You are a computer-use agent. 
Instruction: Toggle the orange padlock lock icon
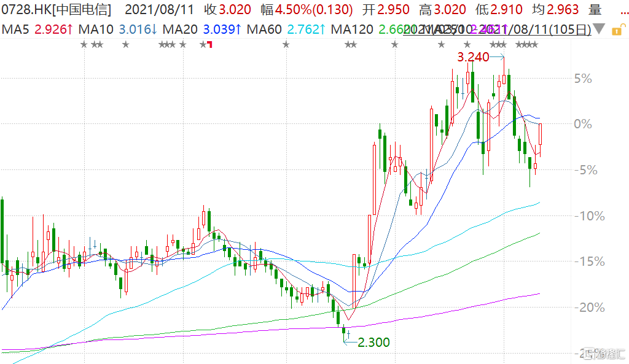[x=618, y=29]
